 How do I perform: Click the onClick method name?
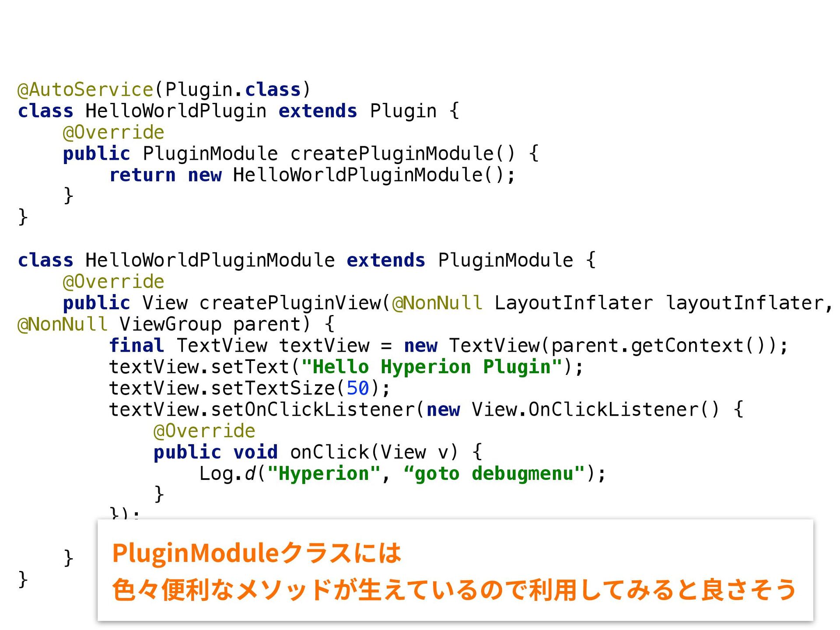[x=329, y=452]
